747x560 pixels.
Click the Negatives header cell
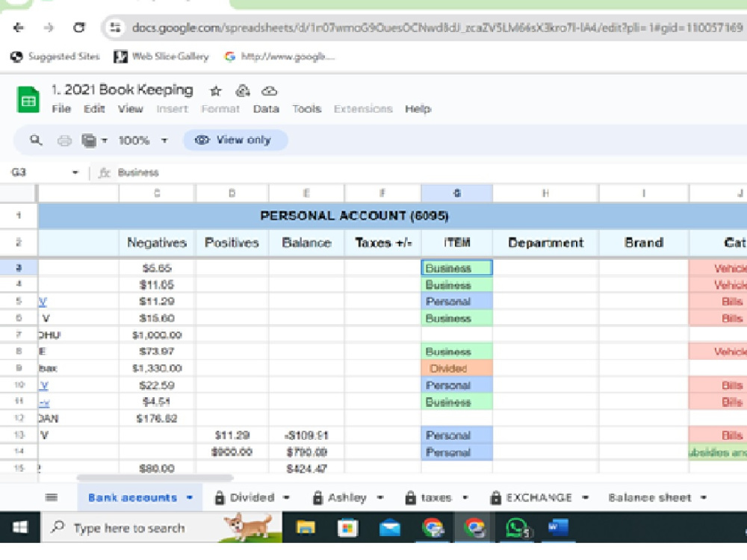click(x=157, y=243)
